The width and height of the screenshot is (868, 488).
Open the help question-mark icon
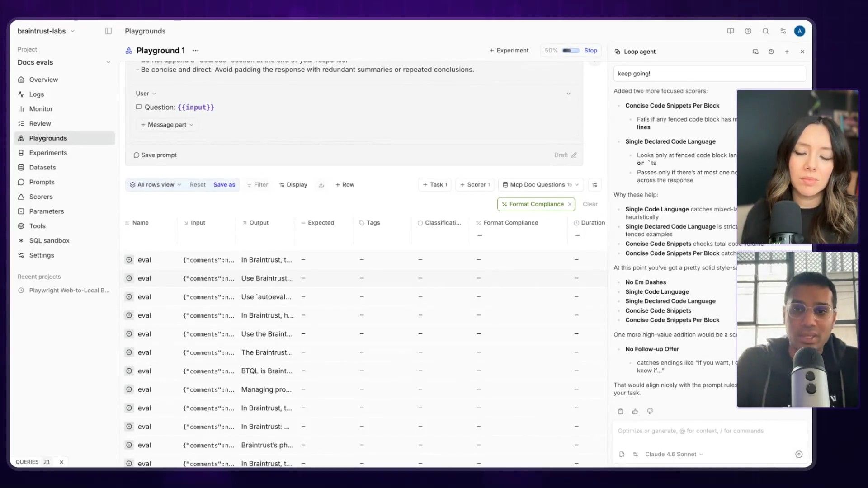(x=748, y=31)
